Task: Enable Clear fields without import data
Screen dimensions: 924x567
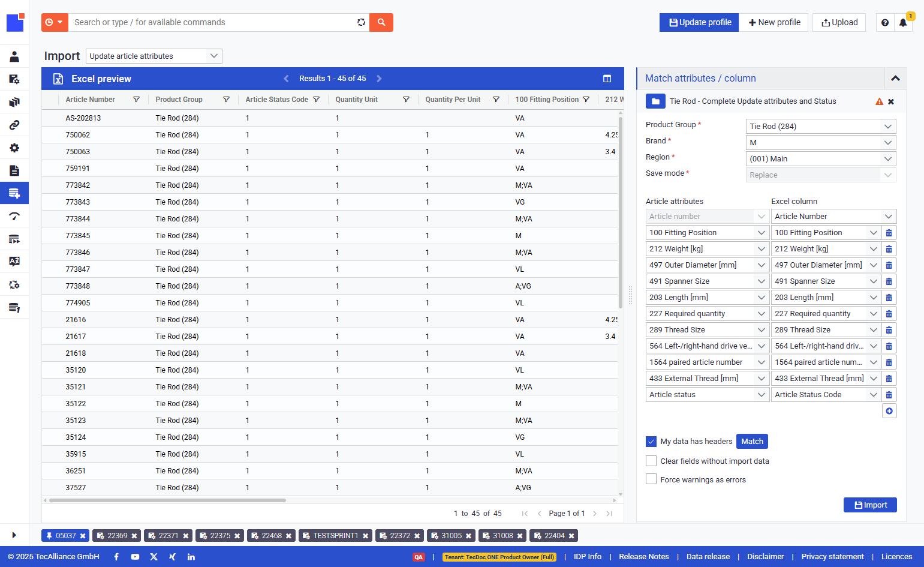Action: tap(651, 461)
